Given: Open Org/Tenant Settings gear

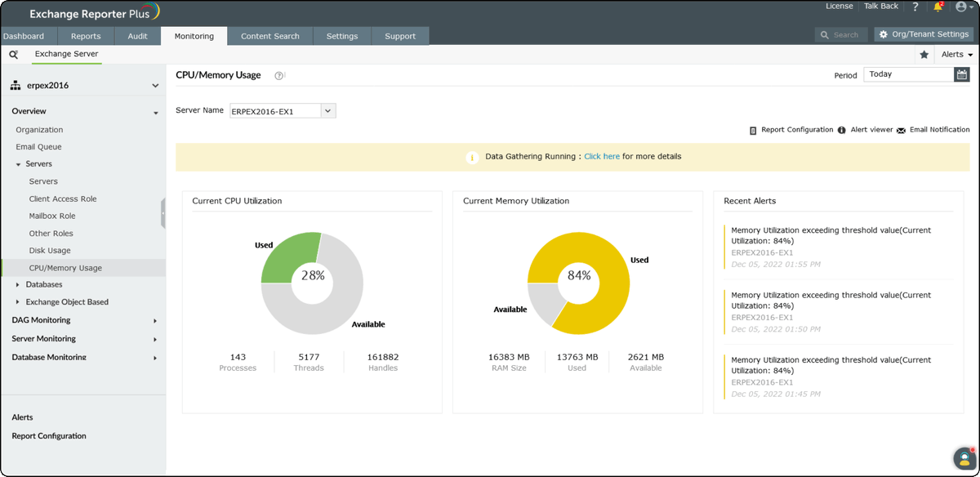Looking at the screenshot, I should 883,34.
